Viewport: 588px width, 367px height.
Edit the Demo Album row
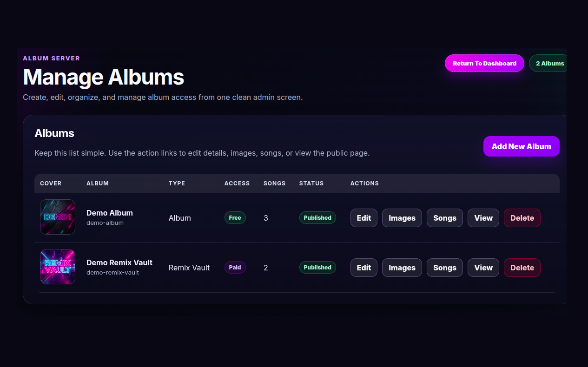363,218
